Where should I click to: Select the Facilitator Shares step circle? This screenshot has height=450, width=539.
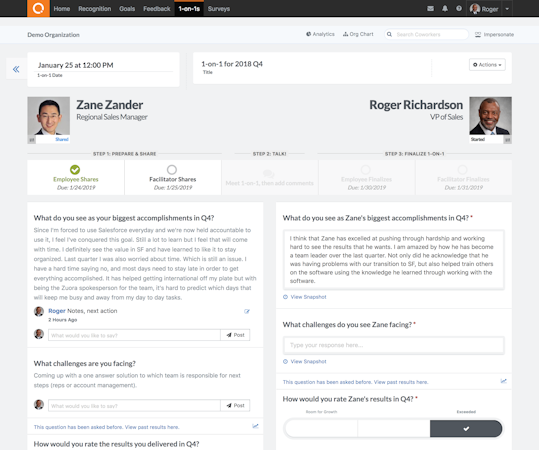[172, 169]
